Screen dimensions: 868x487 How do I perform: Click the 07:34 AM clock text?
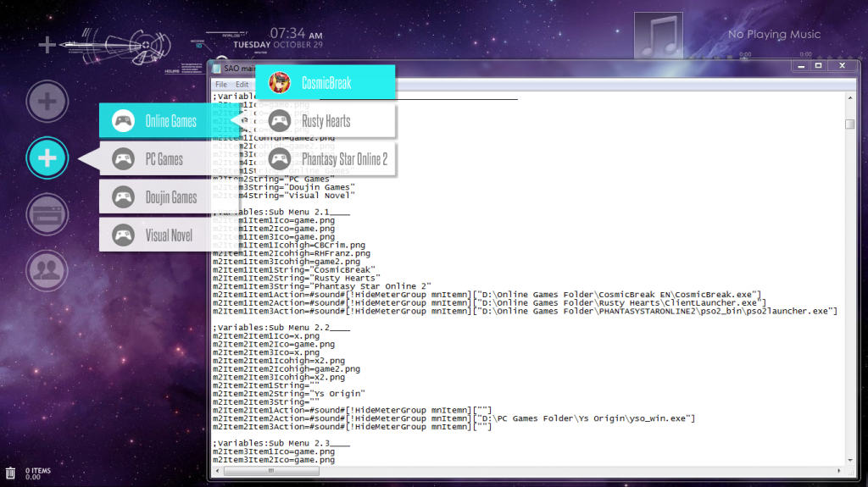tap(296, 34)
